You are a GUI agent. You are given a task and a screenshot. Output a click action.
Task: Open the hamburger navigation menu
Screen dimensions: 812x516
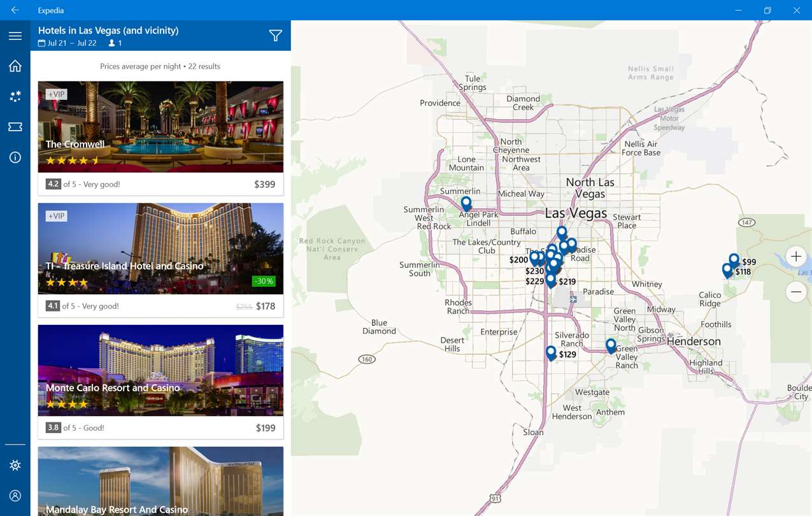pos(15,36)
